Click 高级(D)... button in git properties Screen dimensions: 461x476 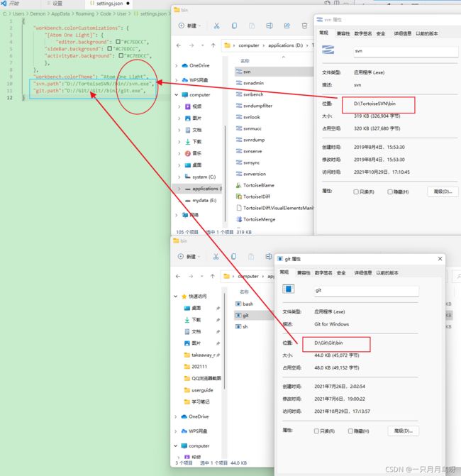click(x=404, y=431)
